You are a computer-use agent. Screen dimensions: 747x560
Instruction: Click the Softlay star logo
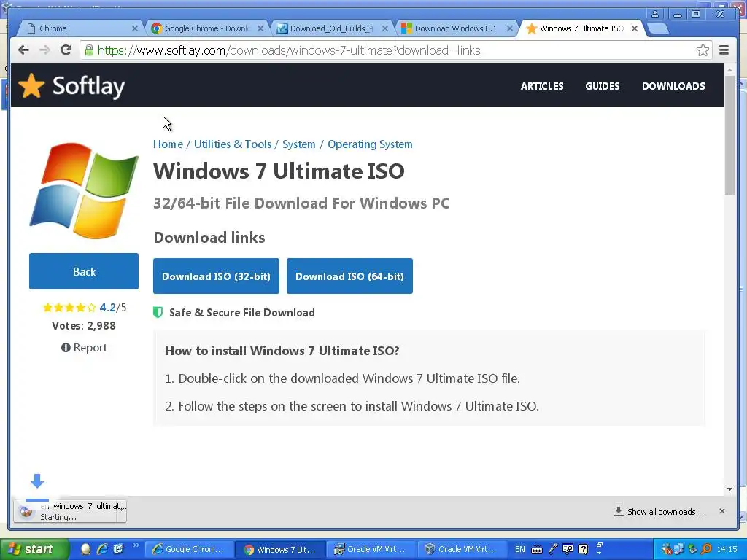(31, 86)
